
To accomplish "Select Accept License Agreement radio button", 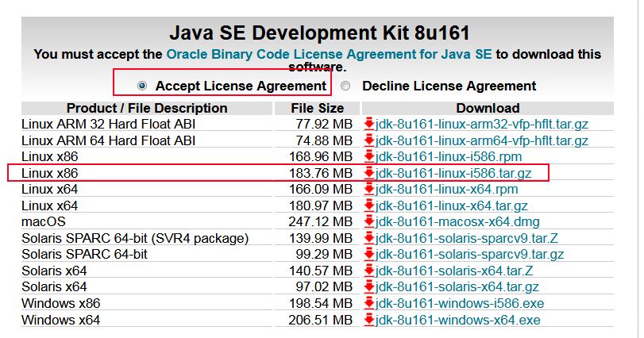I will click(x=142, y=86).
